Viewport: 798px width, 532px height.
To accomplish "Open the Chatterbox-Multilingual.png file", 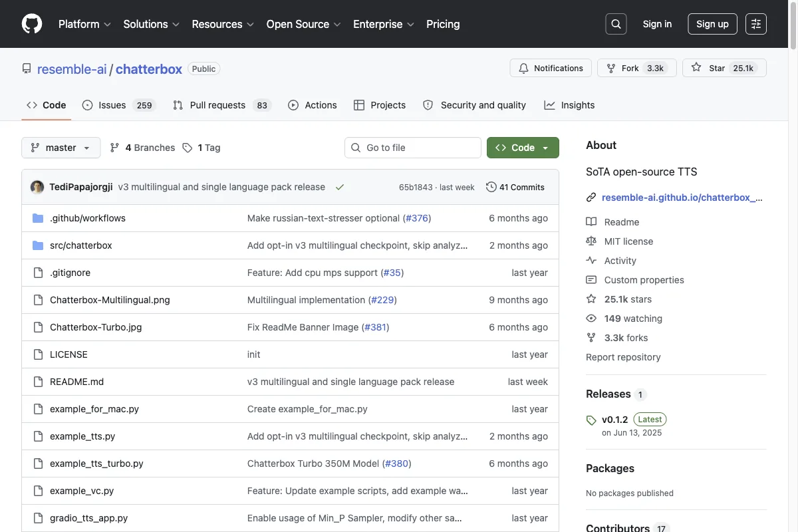I will 110,300.
